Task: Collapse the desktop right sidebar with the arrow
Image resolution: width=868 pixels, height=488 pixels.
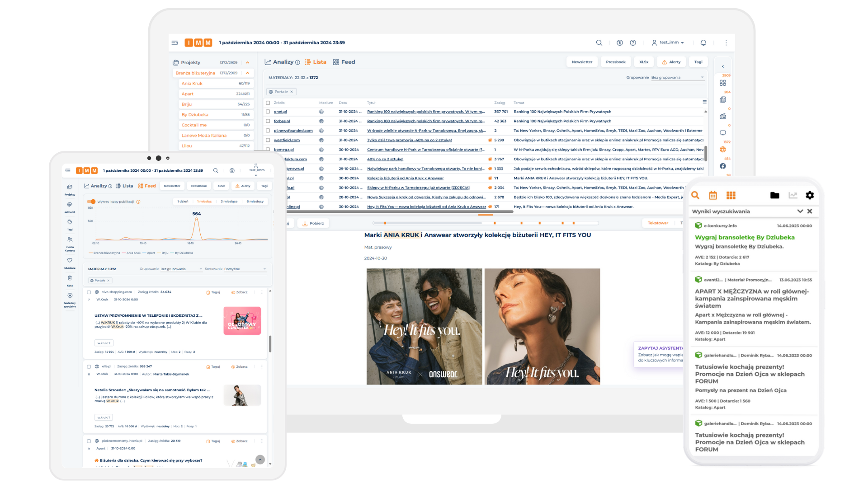Action: [723, 66]
